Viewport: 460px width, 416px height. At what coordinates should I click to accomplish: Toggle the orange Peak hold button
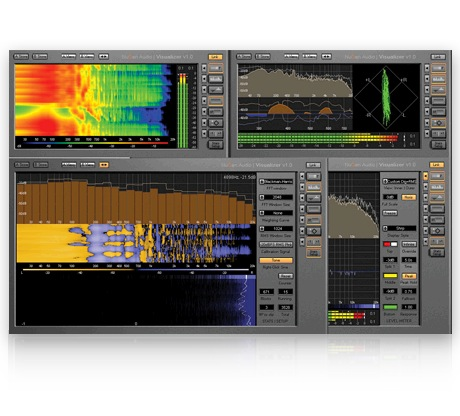409,276
